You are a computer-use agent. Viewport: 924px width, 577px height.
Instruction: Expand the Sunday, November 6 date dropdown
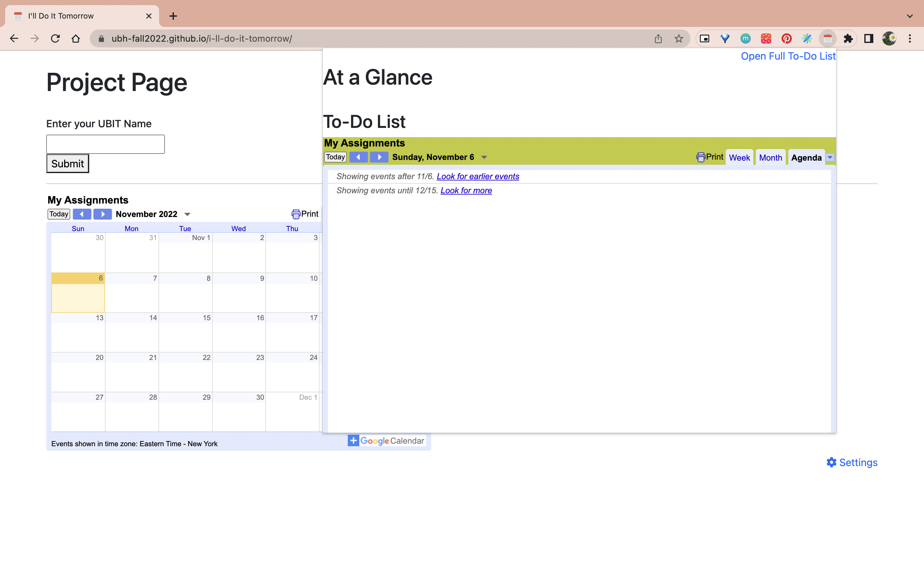tap(484, 158)
